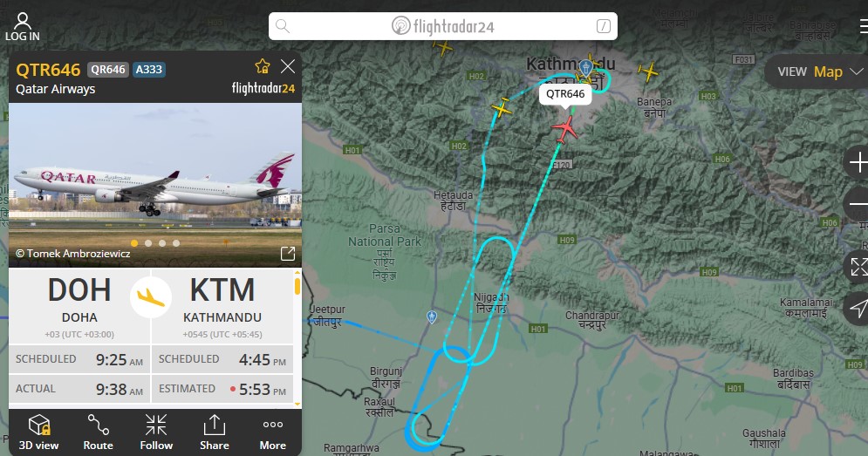Click the flight panel scrollbar thumb
Viewport: 868px width, 456px height.
pos(297,286)
